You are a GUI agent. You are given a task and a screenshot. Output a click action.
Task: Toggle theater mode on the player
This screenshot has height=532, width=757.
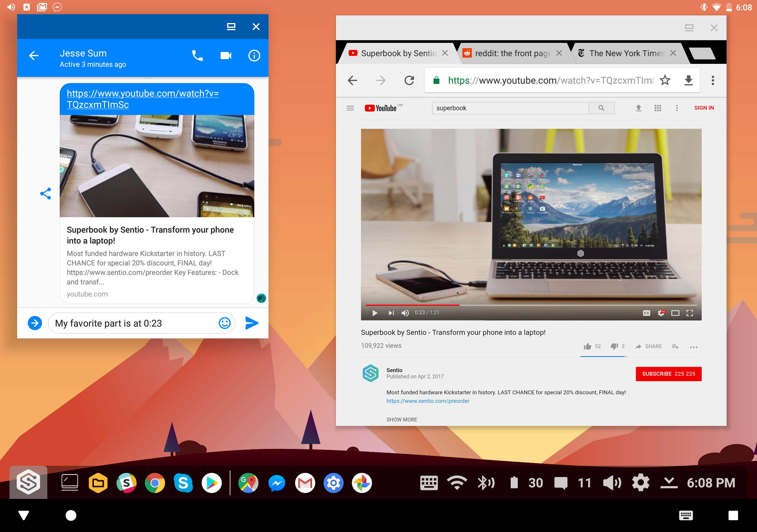675,313
